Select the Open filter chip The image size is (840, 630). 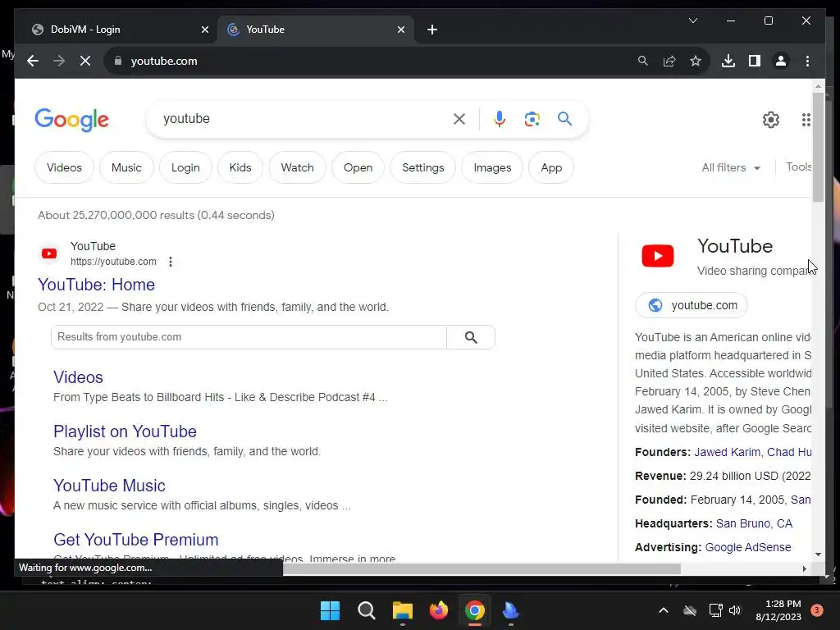click(358, 167)
